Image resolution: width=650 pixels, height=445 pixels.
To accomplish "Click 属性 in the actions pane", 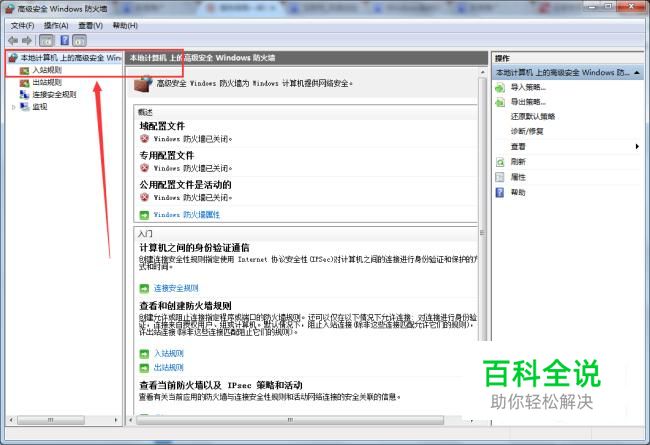I will click(518, 177).
